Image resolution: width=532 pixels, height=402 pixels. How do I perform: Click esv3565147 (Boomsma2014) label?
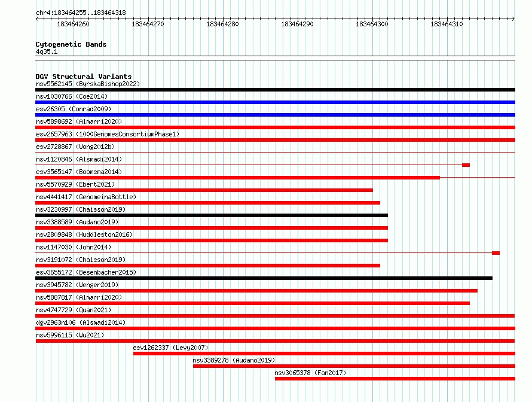[x=79, y=172]
